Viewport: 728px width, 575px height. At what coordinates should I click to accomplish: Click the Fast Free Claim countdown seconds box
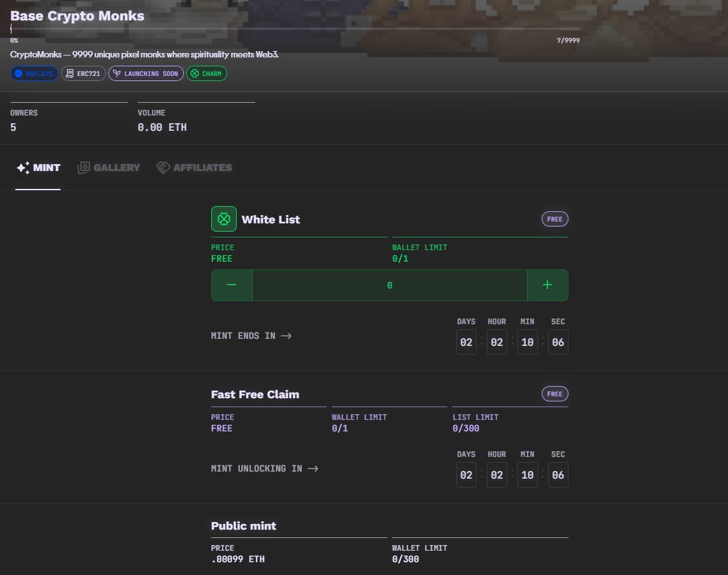(558, 475)
